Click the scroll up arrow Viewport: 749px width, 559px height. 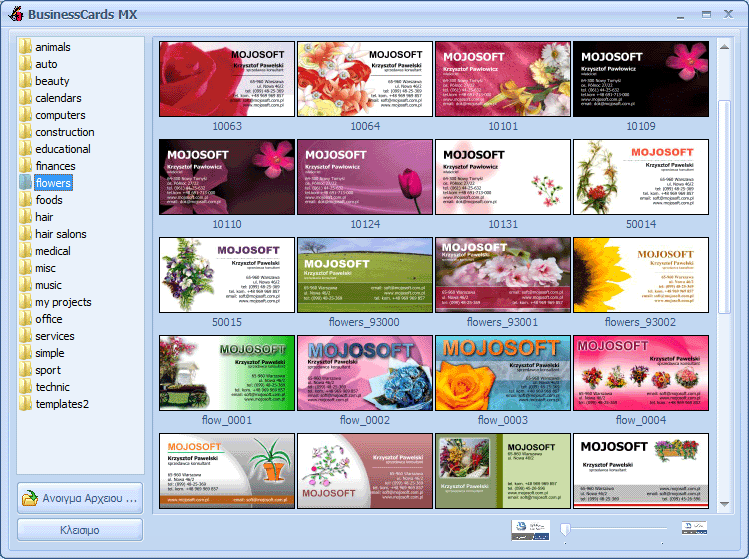[x=724, y=47]
